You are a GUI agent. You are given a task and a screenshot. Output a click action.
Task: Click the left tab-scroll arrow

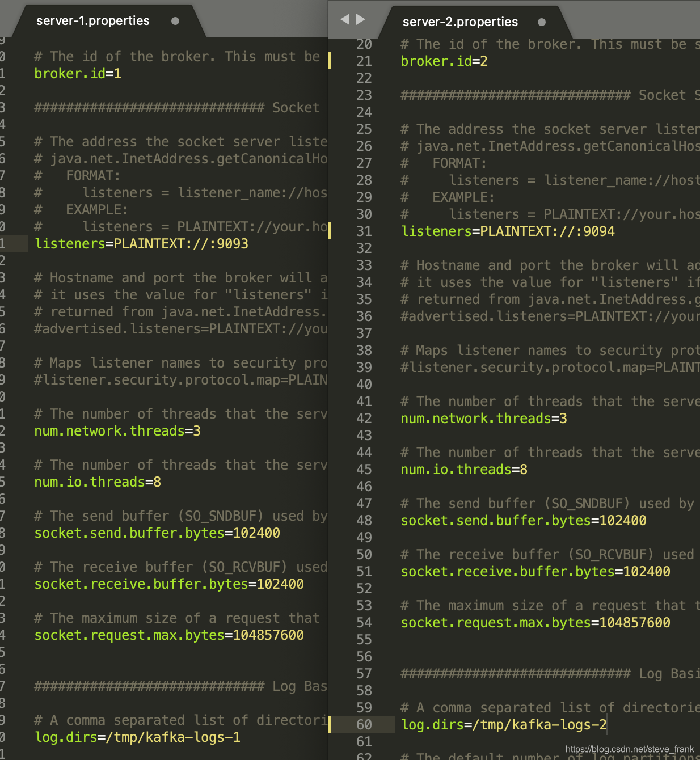coord(345,19)
